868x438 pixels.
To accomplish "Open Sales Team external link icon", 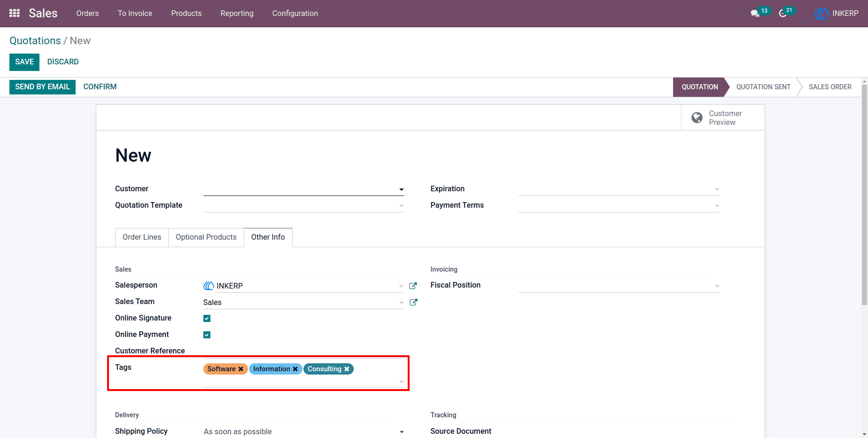I will [x=413, y=302].
